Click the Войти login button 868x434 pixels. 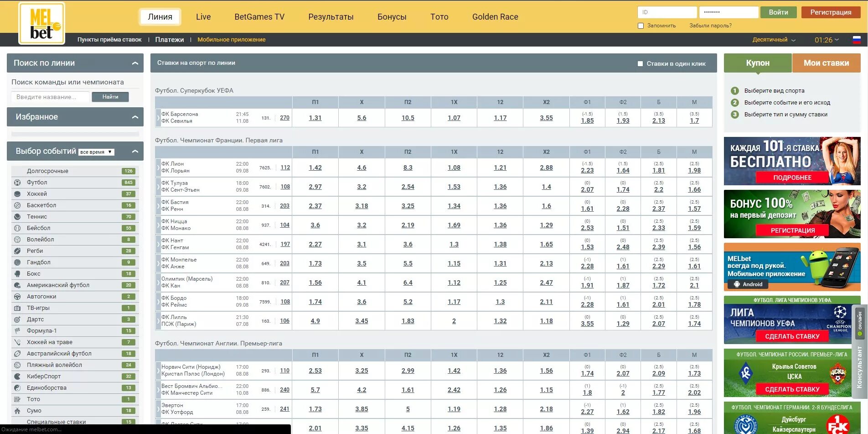pyautogui.click(x=778, y=12)
